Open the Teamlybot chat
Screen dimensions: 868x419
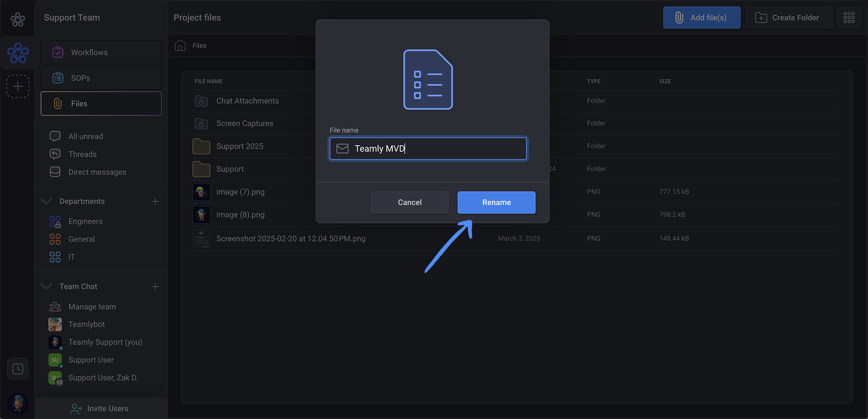point(87,324)
